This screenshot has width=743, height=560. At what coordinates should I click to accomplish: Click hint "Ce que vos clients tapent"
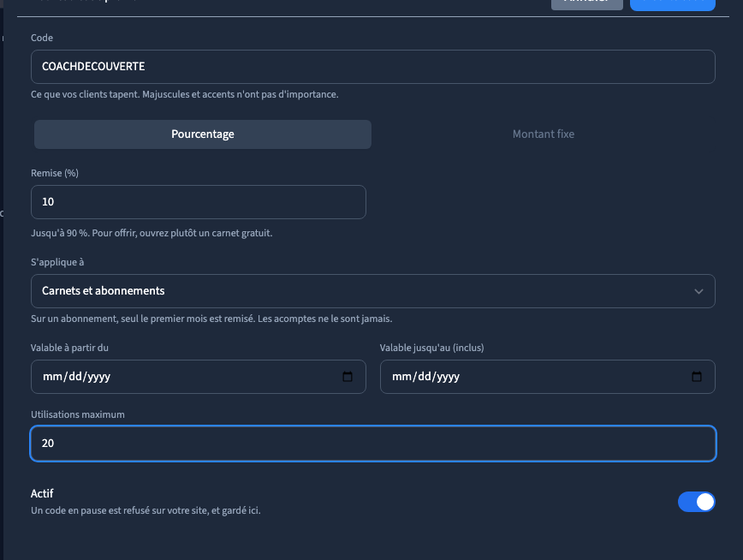click(x=185, y=94)
